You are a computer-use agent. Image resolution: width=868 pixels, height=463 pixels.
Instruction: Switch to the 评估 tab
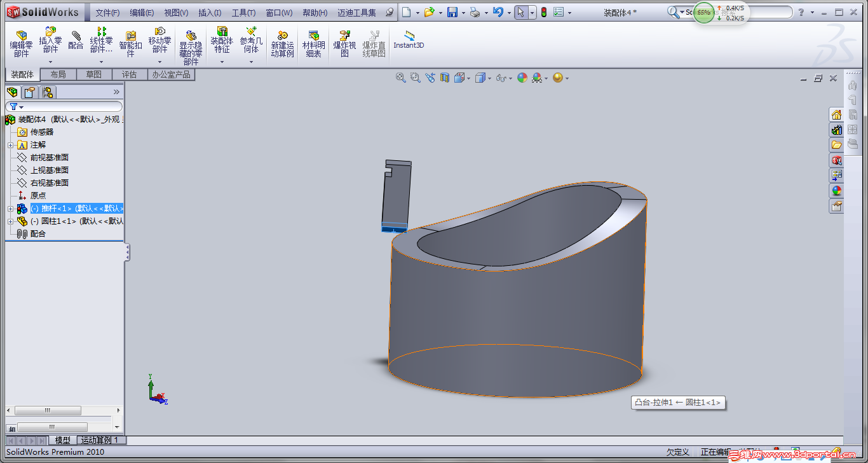click(x=130, y=74)
